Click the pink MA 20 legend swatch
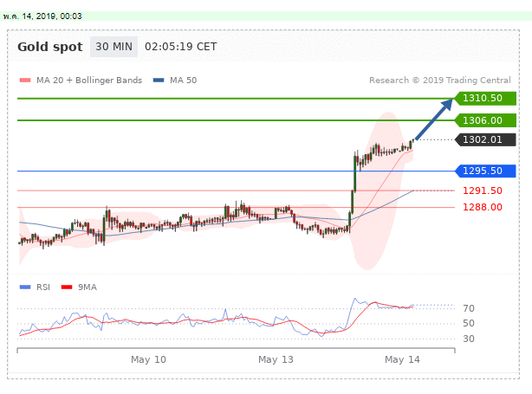 click(25, 81)
